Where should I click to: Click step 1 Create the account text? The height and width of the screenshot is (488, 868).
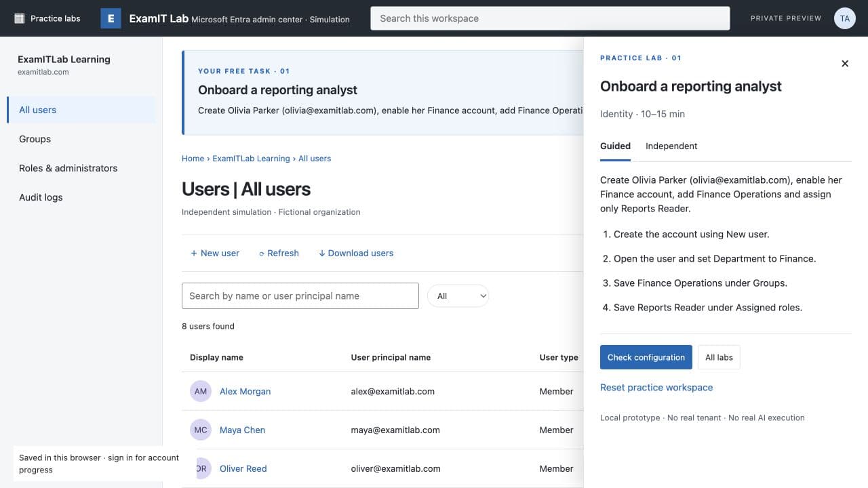pos(692,235)
